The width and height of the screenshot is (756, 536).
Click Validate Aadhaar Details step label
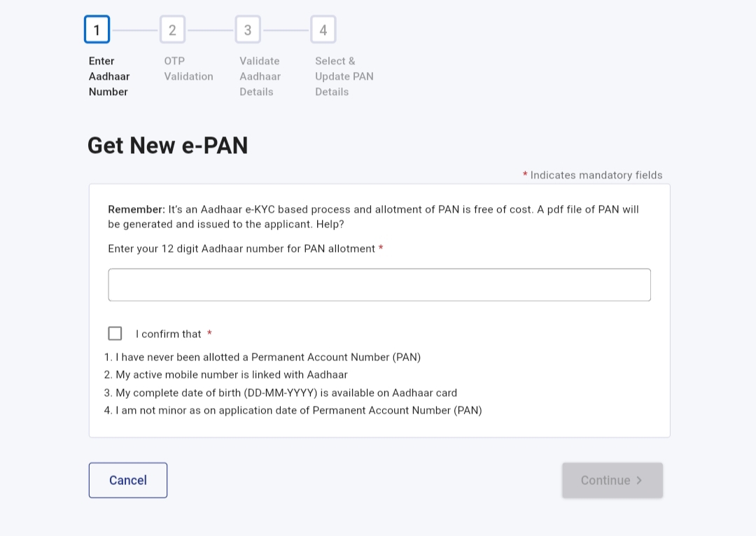(x=260, y=76)
